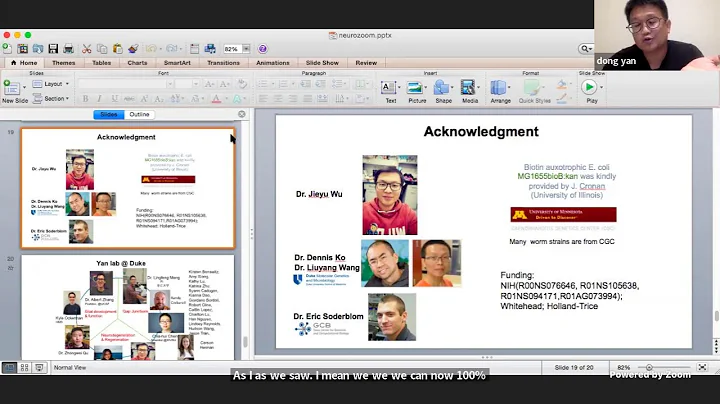Click the Line color pen icon
720x404 pixels.
point(562,98)
